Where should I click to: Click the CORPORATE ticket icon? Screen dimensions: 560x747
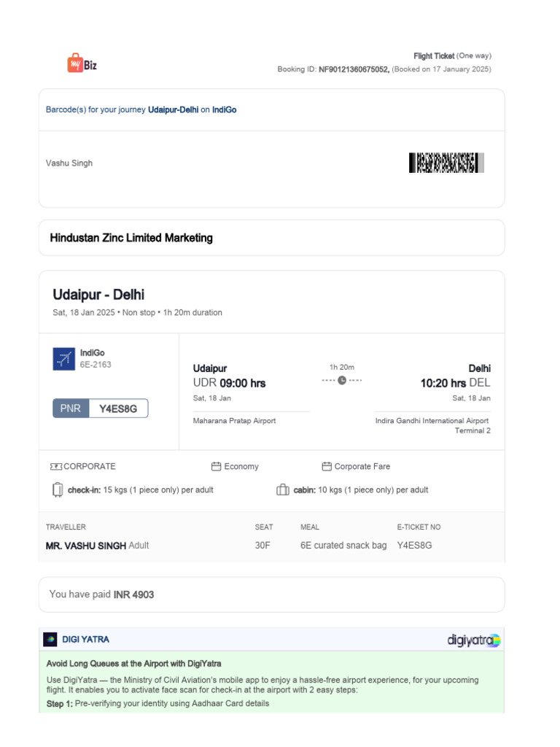click(x=55, y=467)
